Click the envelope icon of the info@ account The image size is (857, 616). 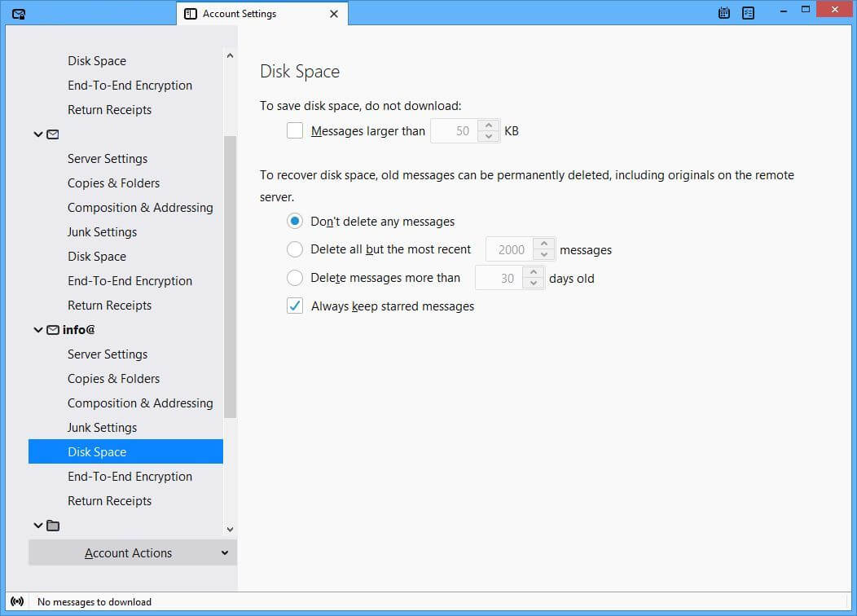tap(53, 329)
